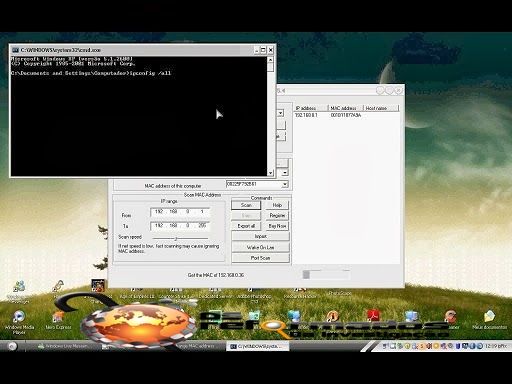Image resolution: width=512 pixels, height=384 pixels.
Task: Select the 192.168.0.1 result row
Action: coord(346,115)
